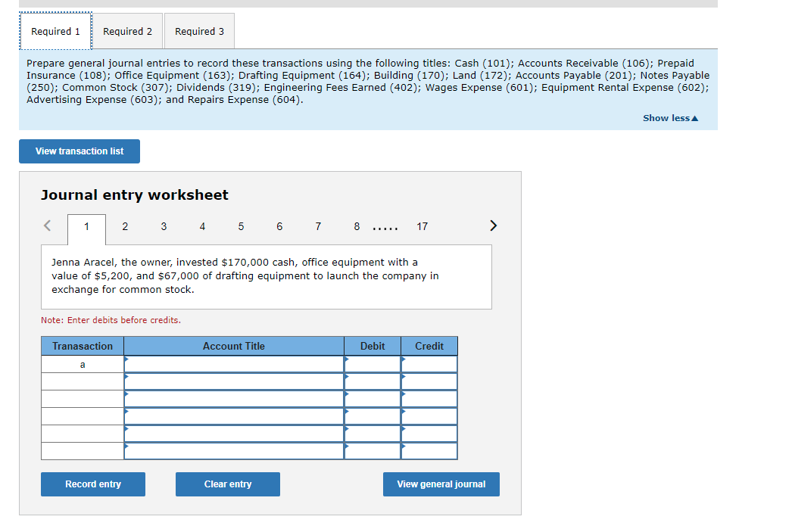Select journal entry number 8
The height and width of the screenshot is (532, 792).
tap(356, 226)
